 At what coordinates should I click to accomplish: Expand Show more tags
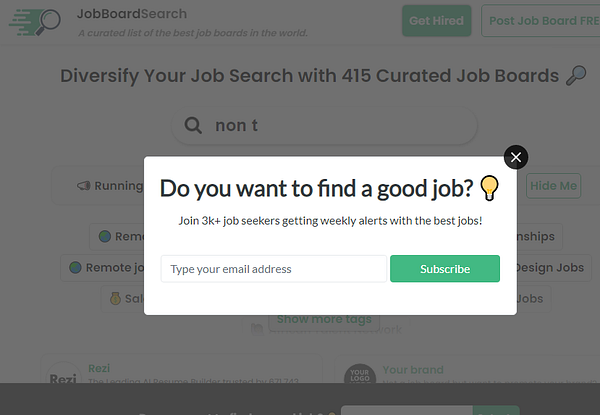click(x=323, y=319)
